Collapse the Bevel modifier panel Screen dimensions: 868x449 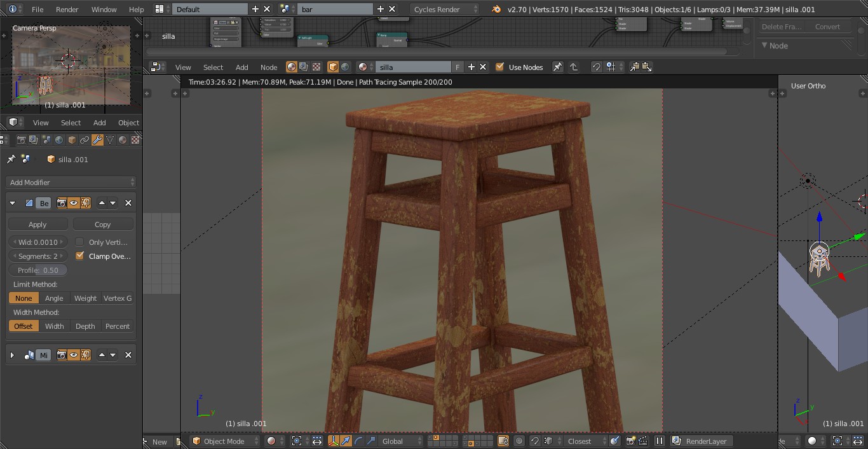[x=12, y=203]
